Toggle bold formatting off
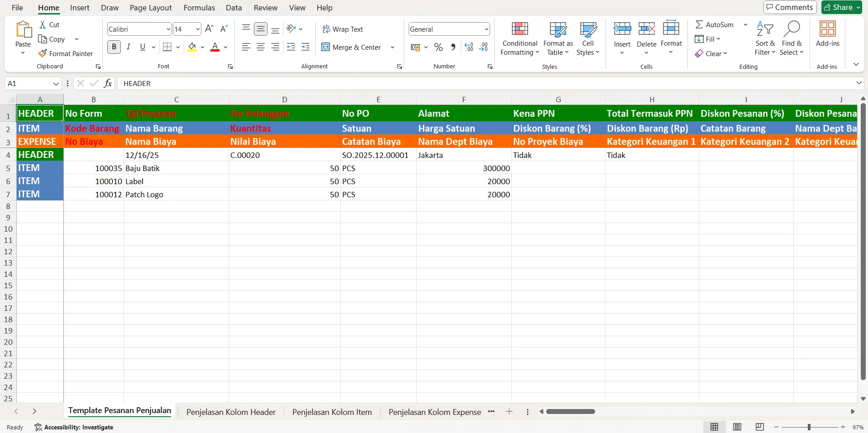This screenshot has width=868, height=433. 114,47
